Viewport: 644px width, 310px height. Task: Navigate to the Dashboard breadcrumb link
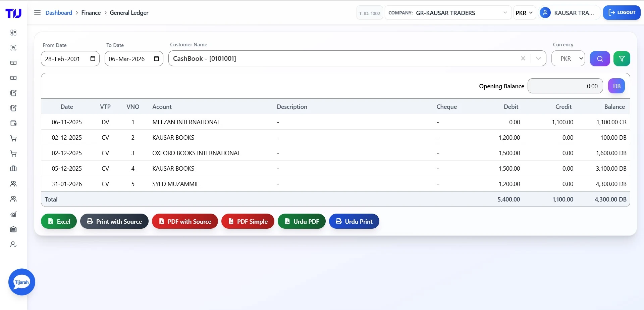(x=59, y=12)
